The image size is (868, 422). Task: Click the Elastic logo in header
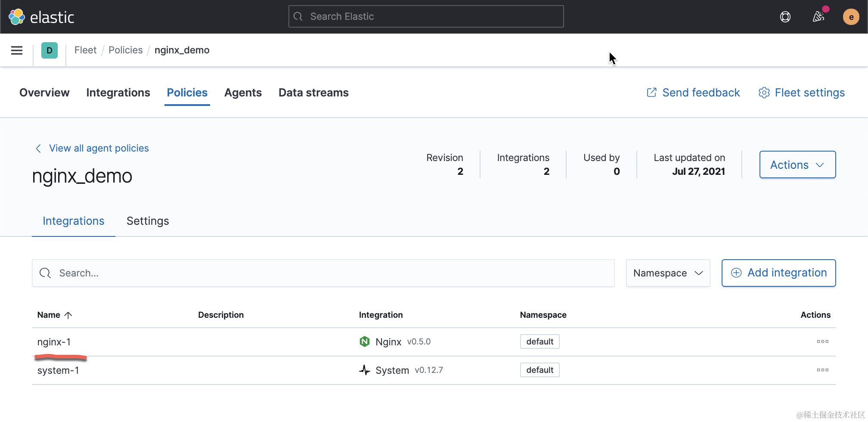tap(41, 17)
